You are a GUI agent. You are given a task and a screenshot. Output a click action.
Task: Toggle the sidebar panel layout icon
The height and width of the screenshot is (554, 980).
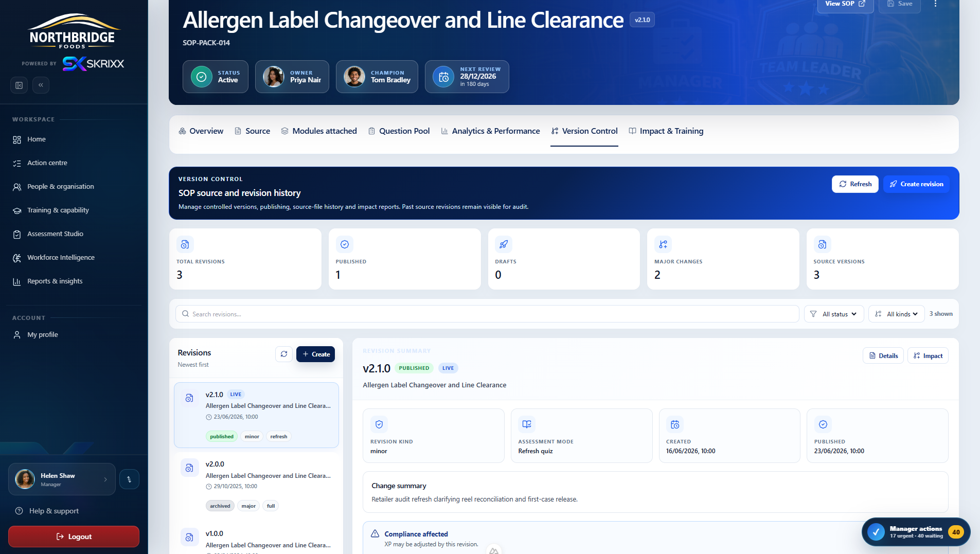pos(19,85)
